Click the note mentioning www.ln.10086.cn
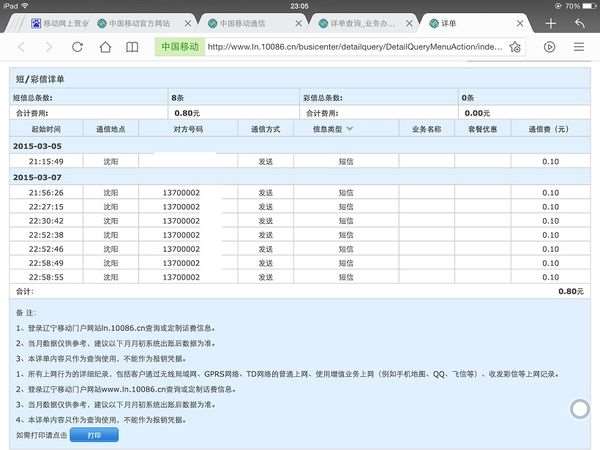The height and width of the screenshot is (450, 600). (126, 389)
